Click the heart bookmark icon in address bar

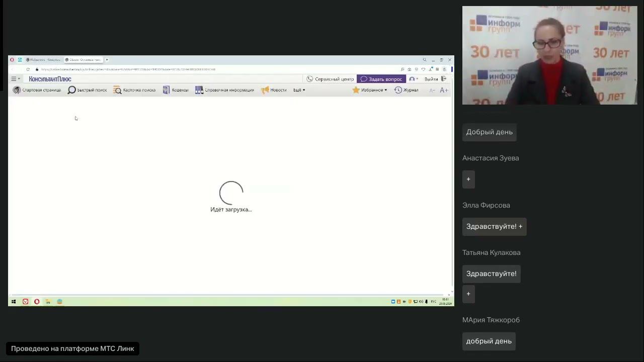(423, 69)
